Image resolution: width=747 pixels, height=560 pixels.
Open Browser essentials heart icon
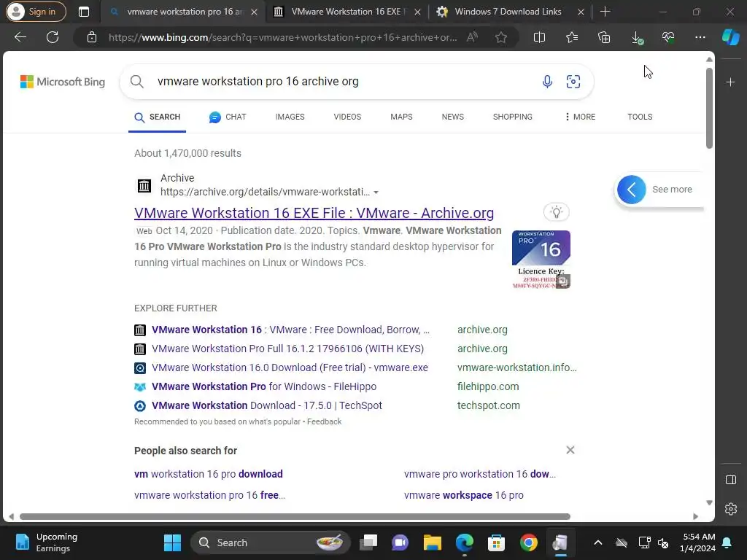coord(668,37)
